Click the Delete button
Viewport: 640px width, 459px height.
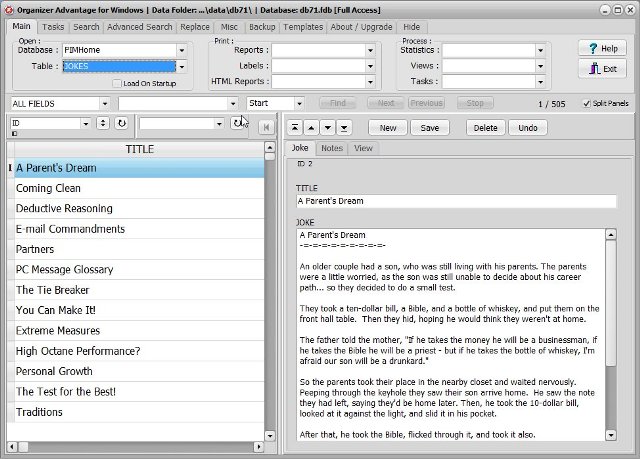coord(485,128)
